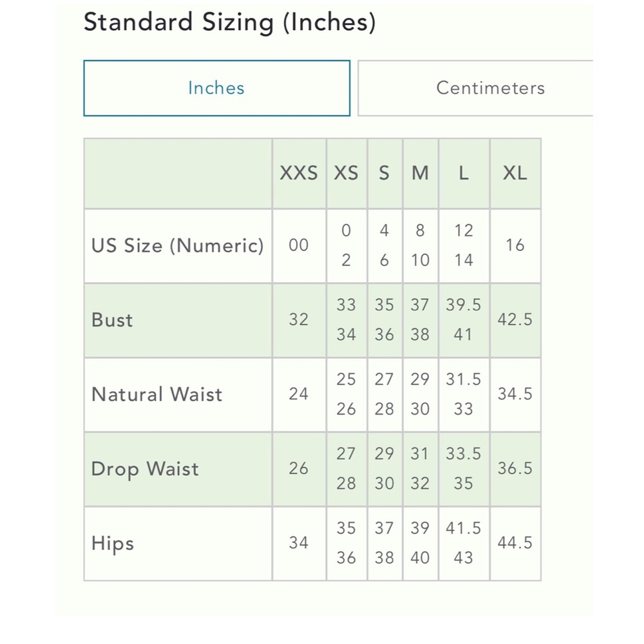This screenshot has height=644, width=644.
Task: Select the XL natural waist value 34.5
Action: (x=515, y=394)
